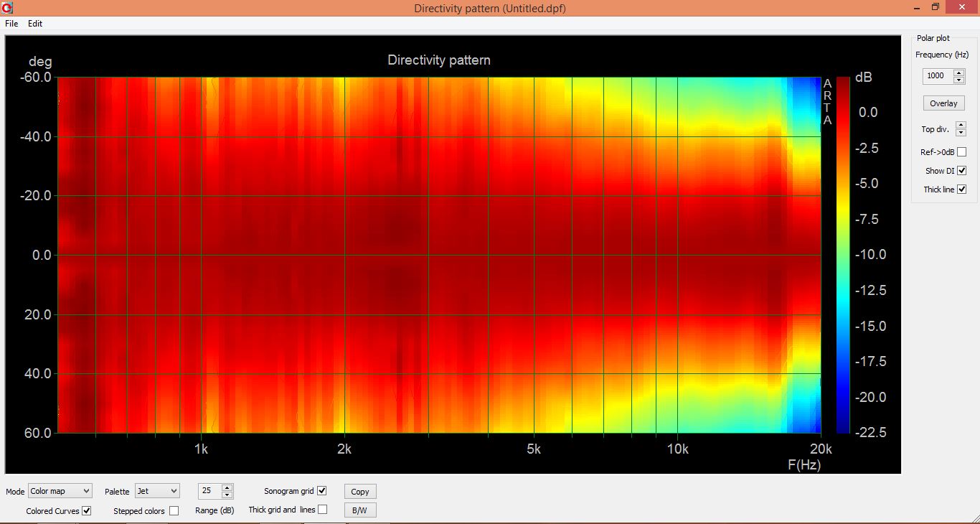Open the File menu
This screenshot has height=524, width=980.
(x=11, y=24)
